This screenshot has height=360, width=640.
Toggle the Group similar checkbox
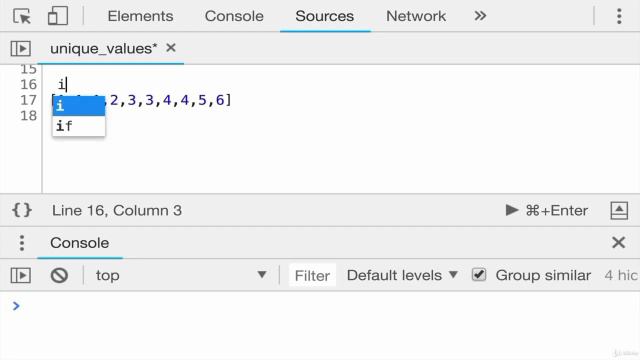coord(479,275)
